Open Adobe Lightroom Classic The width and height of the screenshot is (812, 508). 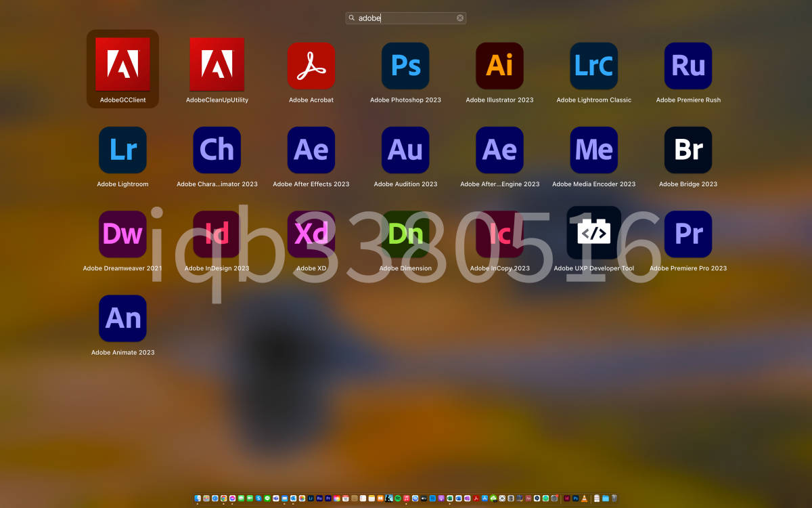pyautogui.click(x=593, y=66)
